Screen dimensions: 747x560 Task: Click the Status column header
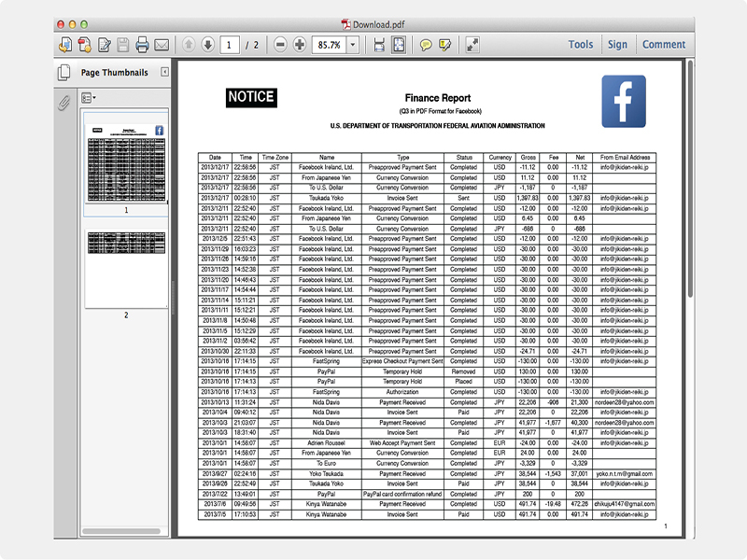[463, 157]
